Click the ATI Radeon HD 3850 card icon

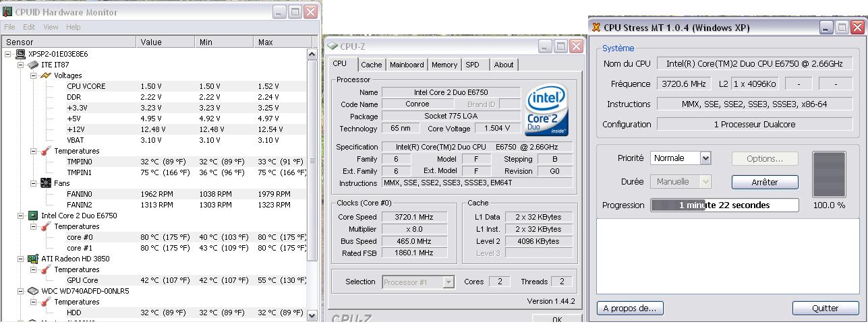pyautogui.click(x=32, y=259)
